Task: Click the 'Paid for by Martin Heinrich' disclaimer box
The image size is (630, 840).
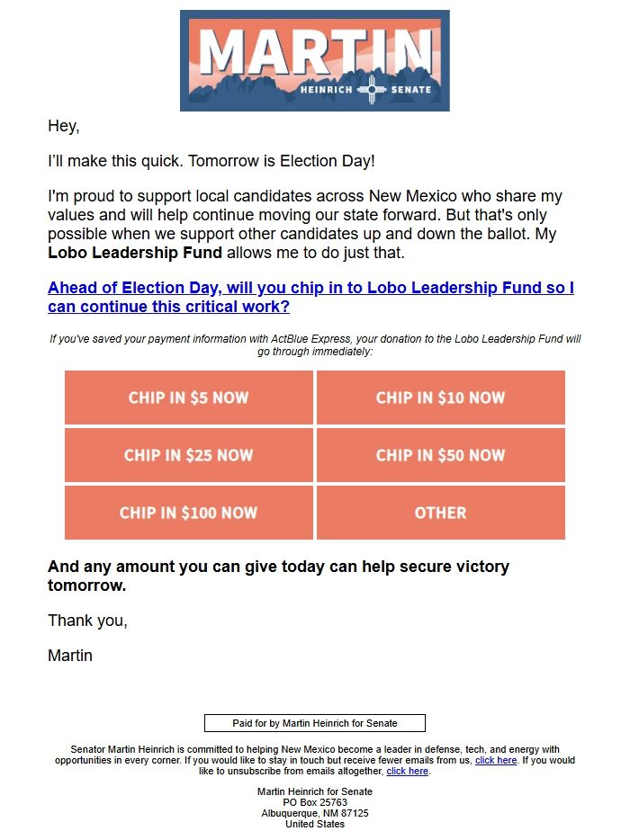Action: pyautogui.click(x=314, y=722)
